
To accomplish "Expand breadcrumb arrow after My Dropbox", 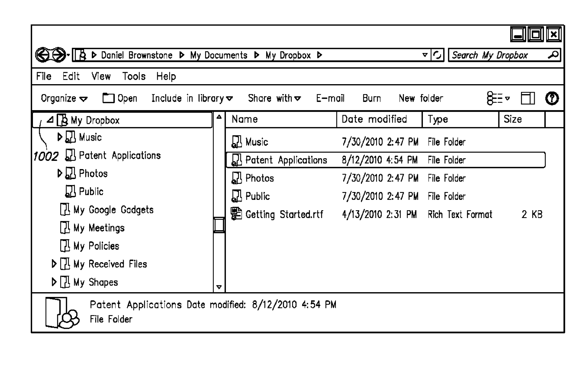I will (x=320, y=55).
